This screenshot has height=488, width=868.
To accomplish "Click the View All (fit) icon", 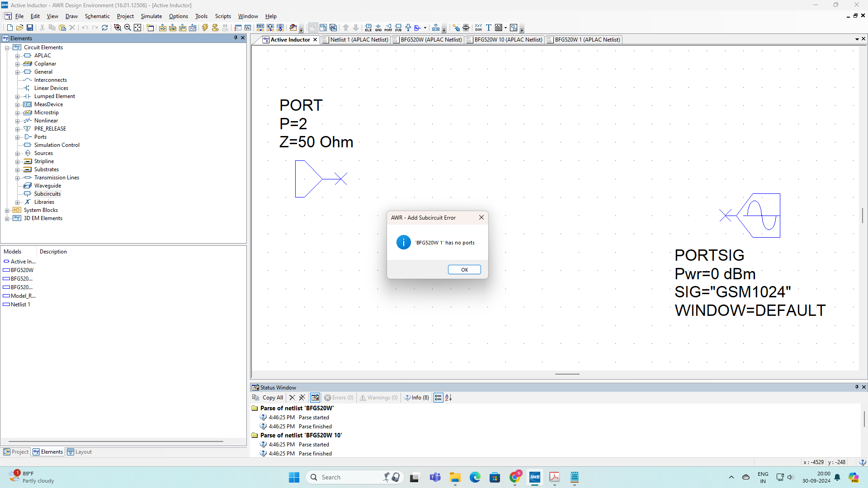I will (x=137, y=28).
